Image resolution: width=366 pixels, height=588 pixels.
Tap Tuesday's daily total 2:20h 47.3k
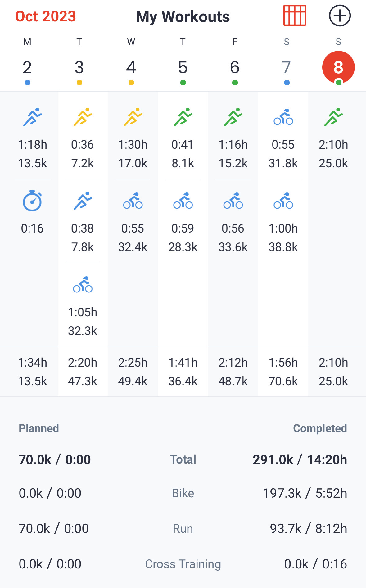[x=83, y=372]
